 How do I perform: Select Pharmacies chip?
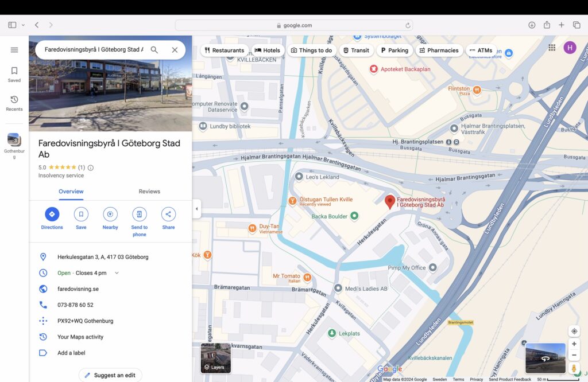[x=439, y=50]
